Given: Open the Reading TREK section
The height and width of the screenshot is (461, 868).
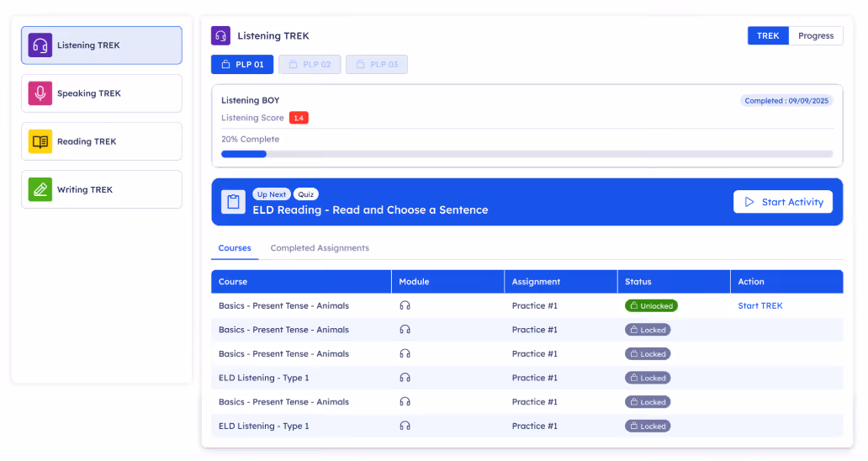Looking at the screenshot, I should (x=102, y=141).
